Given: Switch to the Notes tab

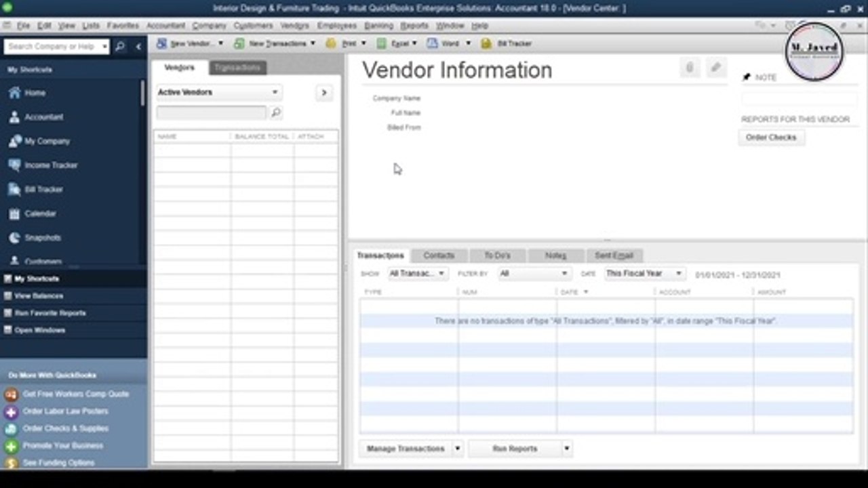Looking at the screenshot, I should tap(555, 256).
